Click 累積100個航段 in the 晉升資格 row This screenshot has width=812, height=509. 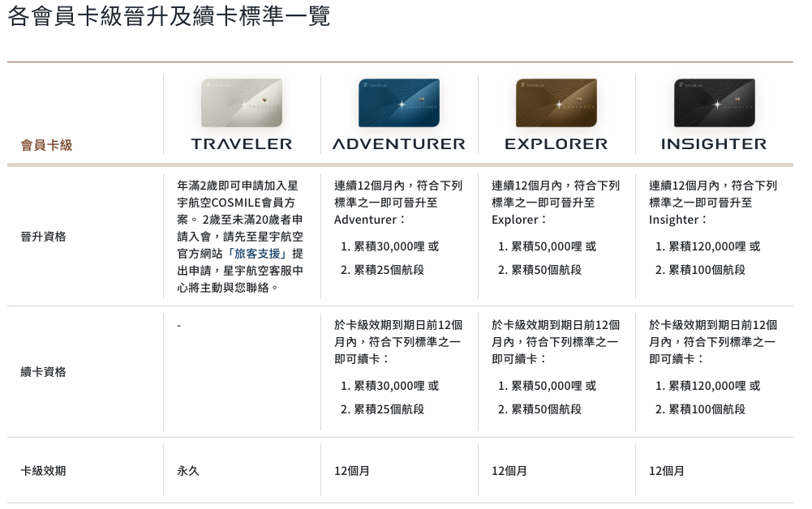coord(707,270)
